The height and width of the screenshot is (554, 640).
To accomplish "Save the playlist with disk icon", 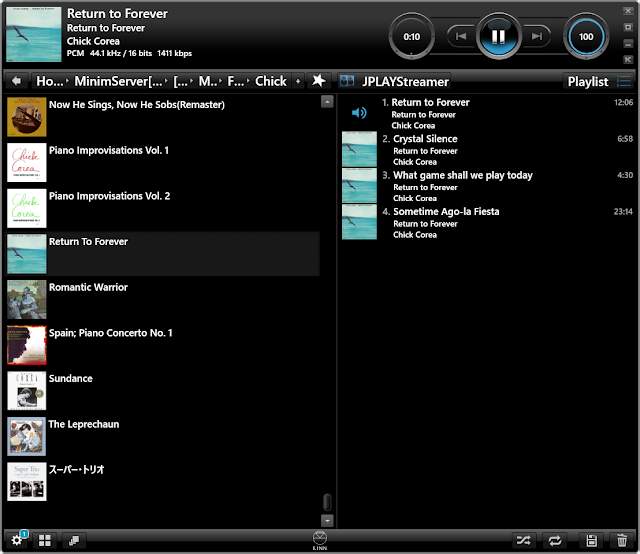I will (591, 541).
